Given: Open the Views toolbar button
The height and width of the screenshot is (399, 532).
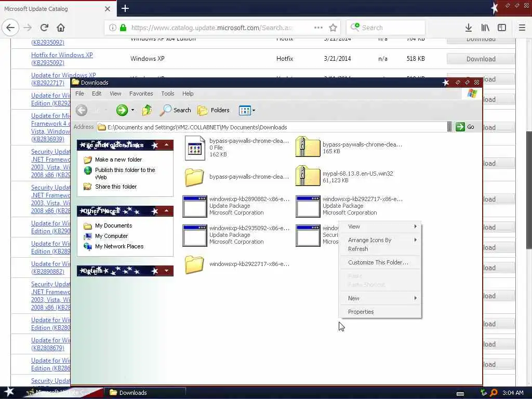Looking at the screenshot, I should [245, 110].
